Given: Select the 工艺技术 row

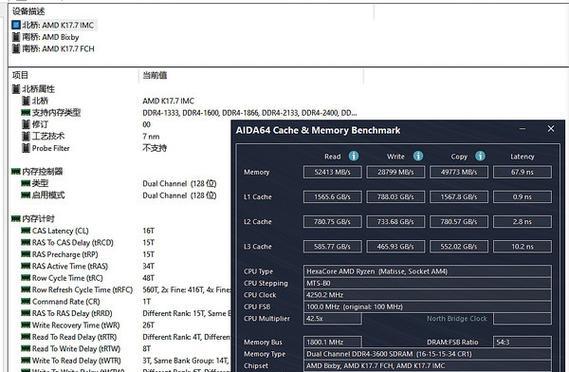Looking at the screenshot, I should click(x=43, y=136).
